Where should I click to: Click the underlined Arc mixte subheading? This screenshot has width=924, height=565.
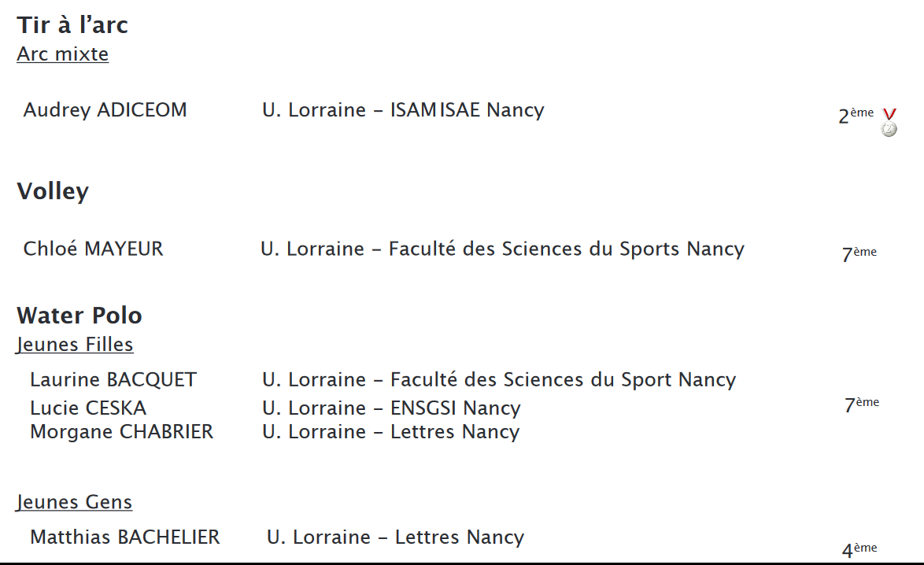click(63, 54)
